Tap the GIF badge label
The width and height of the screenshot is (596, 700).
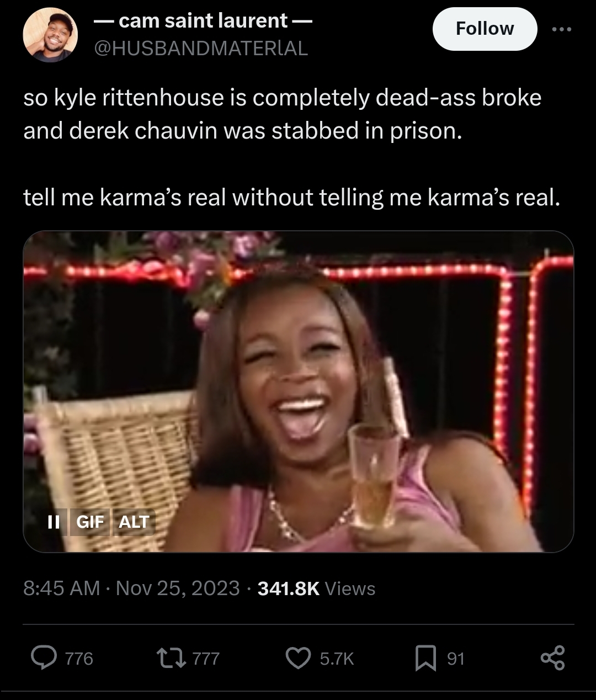tap(90, 522)
